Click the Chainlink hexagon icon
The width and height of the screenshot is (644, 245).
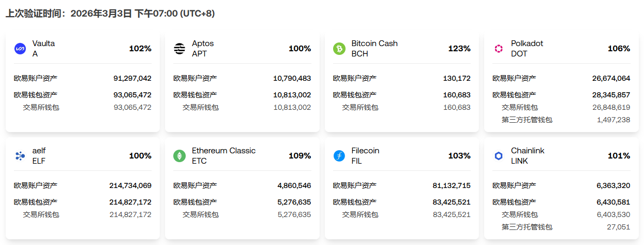pyautogui.click(x=499, y=156)
